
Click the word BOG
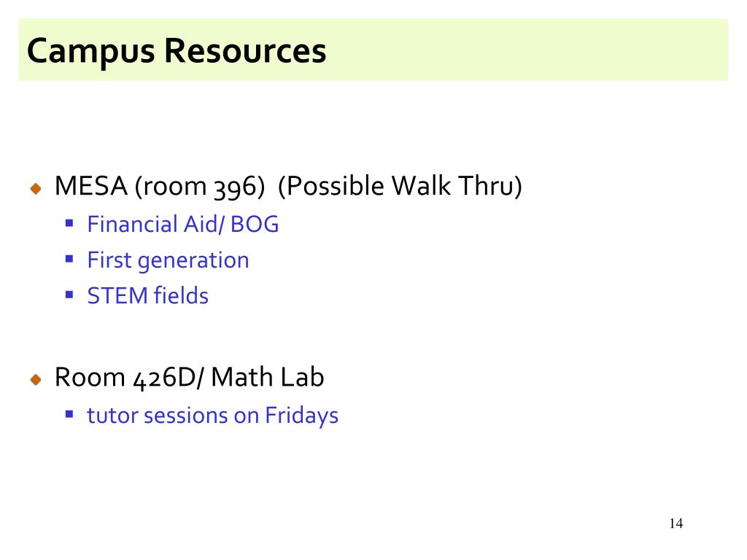click(255, 225)
